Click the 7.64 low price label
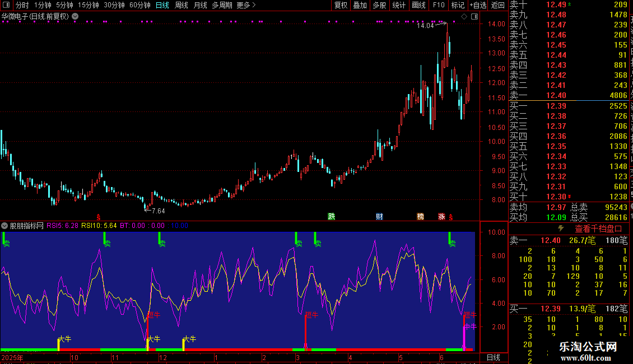633x364 pixels. [158, 211]
